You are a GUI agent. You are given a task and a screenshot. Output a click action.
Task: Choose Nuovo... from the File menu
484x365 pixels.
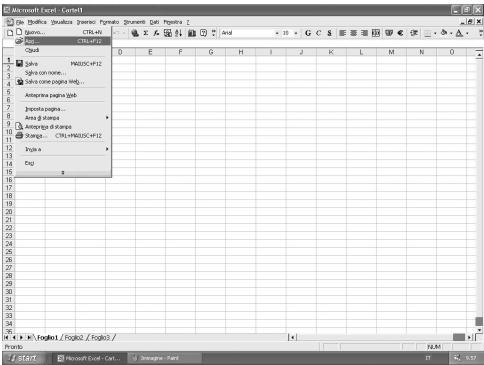tap(63, 32)
